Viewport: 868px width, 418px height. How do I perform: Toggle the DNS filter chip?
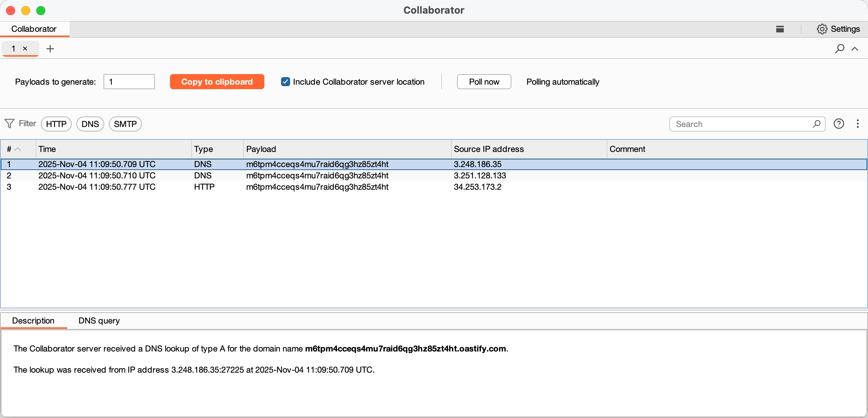[90, 124]
